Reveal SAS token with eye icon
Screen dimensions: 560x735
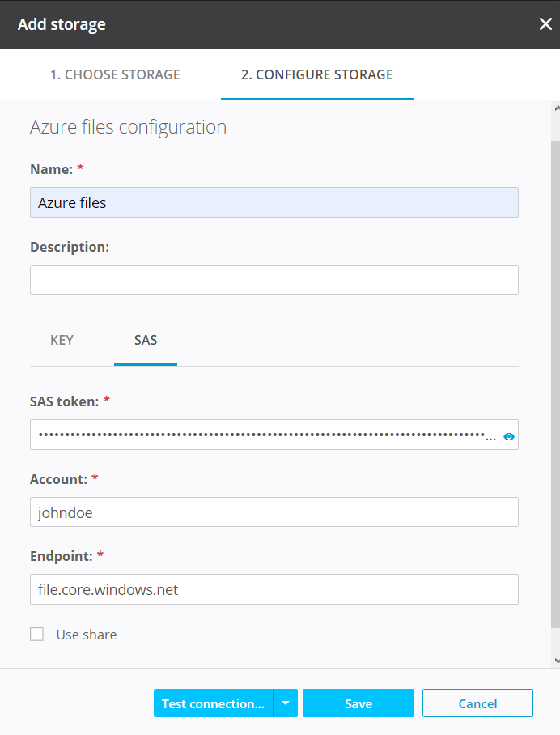(509, 436)
